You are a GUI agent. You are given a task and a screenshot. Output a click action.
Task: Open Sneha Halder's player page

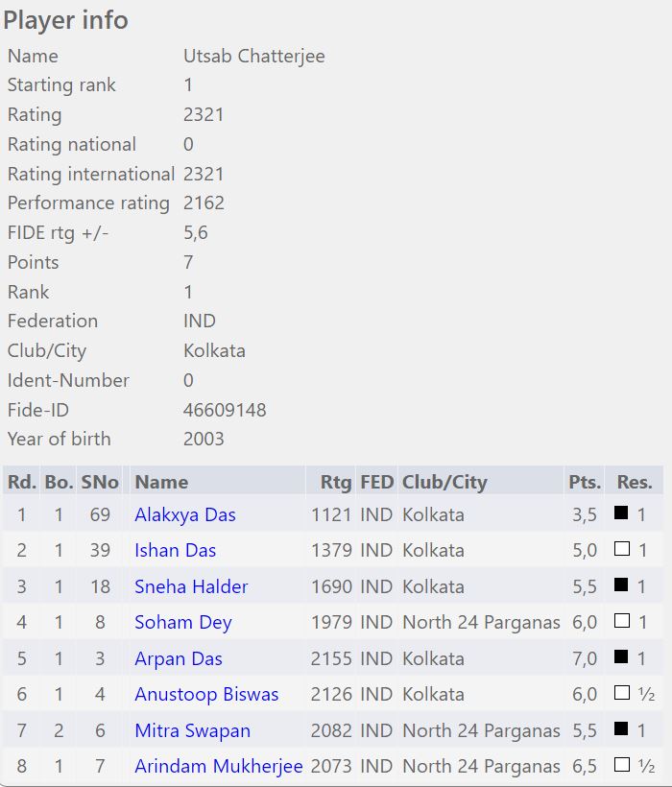coord(191,586)
